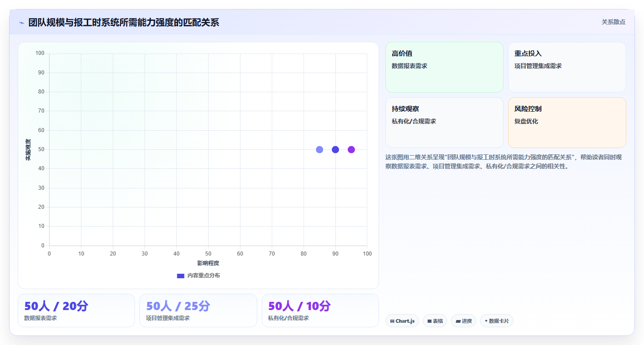Click the light blue scatter point at 85
The image size is (644, 345).
[x=320, y=150]
